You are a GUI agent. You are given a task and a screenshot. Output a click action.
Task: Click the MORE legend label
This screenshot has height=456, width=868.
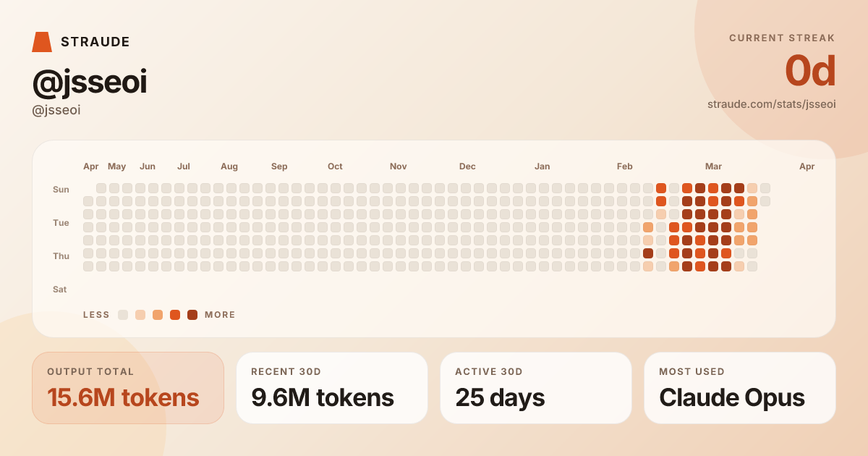(x=220, y=315)
